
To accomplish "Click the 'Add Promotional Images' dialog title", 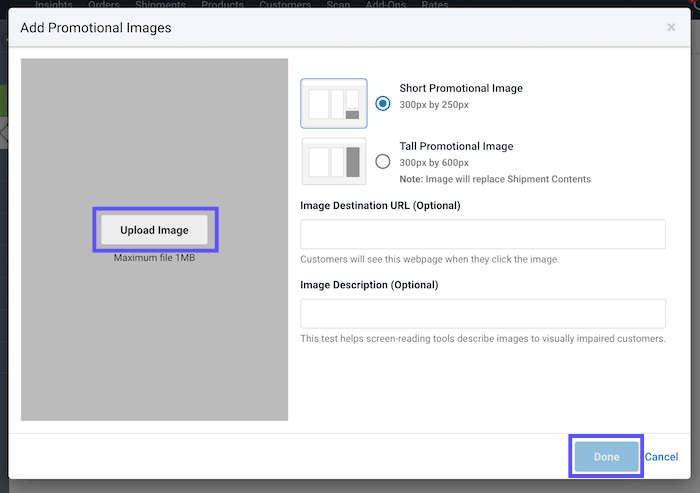I will point(96,28).
